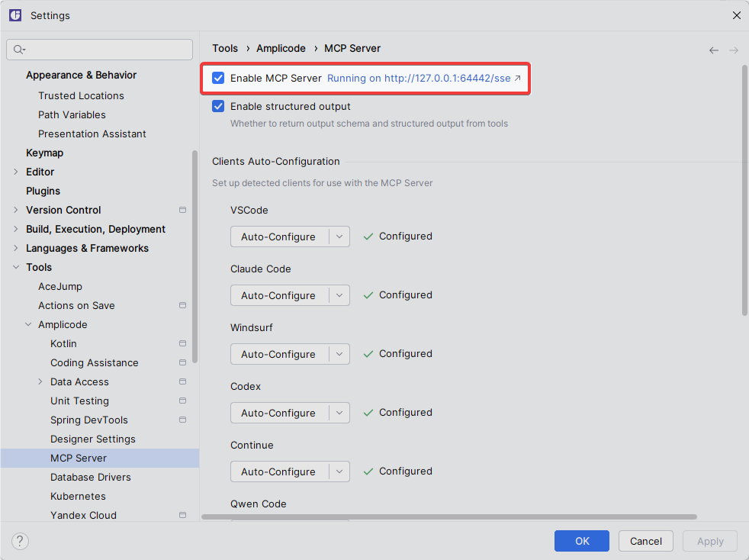Collapse the Tools tree node

16,267
